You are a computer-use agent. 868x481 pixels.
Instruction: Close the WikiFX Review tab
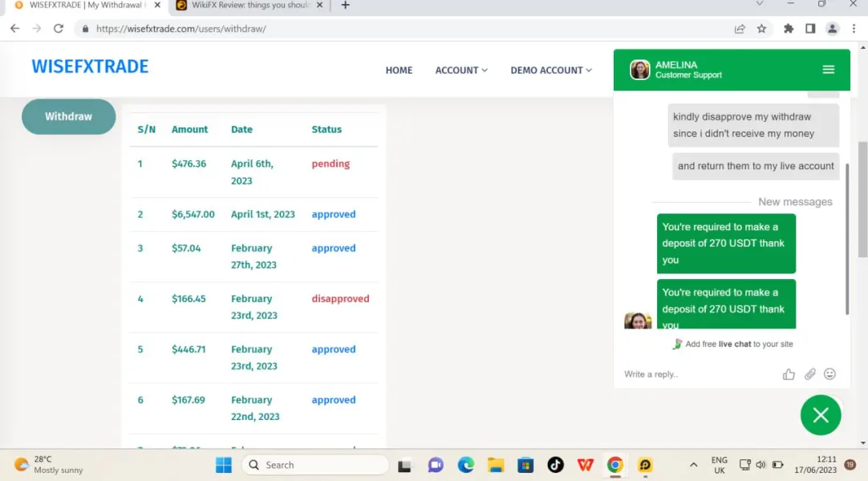point(319,5)
